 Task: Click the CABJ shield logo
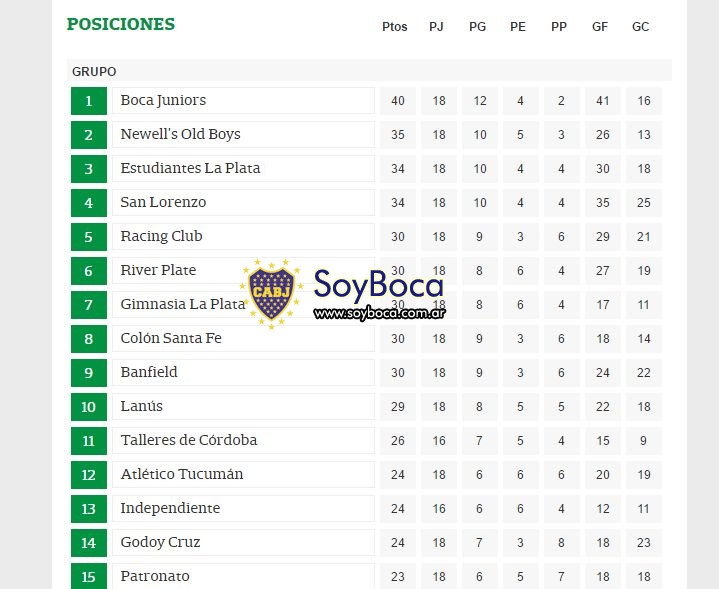pyautogui.click(x=271, y=294)
